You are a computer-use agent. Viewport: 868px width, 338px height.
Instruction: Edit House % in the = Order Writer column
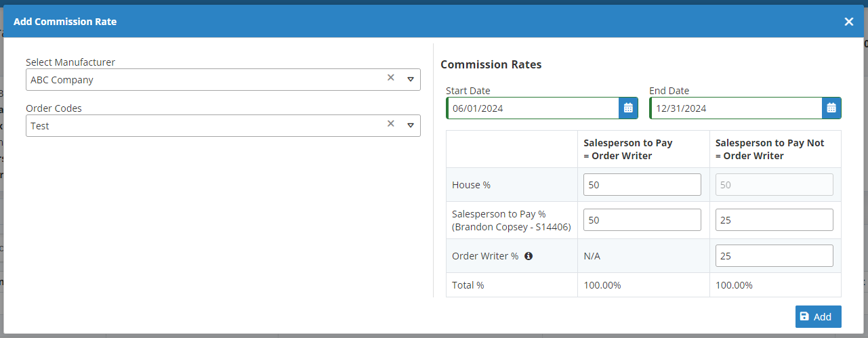point(642,184)
